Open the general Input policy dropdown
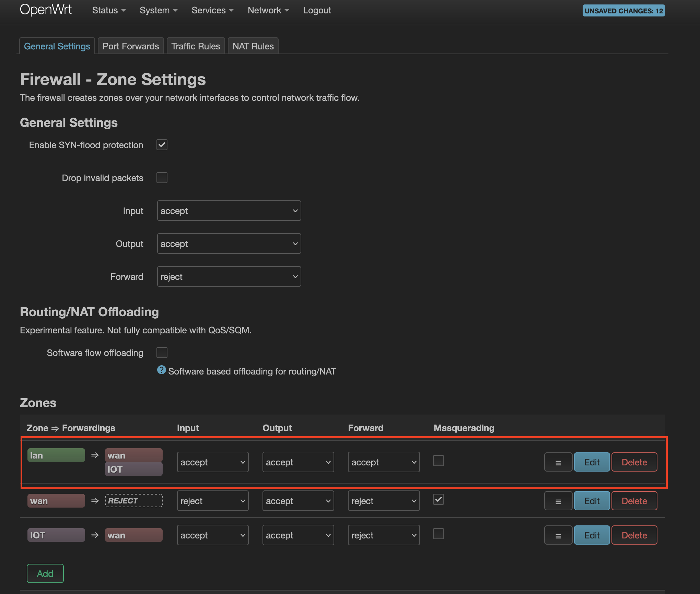The width and height of the screenshot is (700, 594). (229, 211)
